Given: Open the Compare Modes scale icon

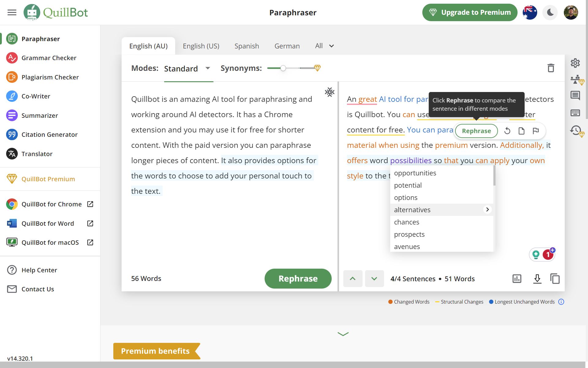Looking at the screenshot, I should point(575,79).
